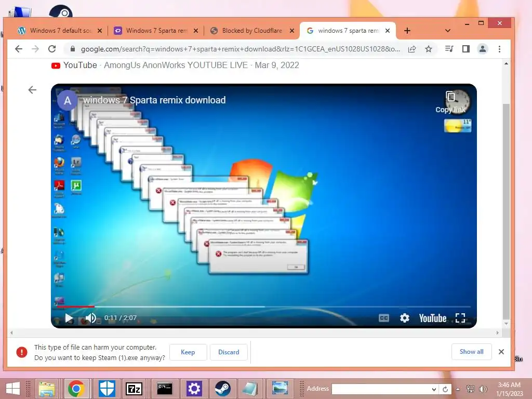Click the horizontal scrollbar right arrow

point(497,333)
